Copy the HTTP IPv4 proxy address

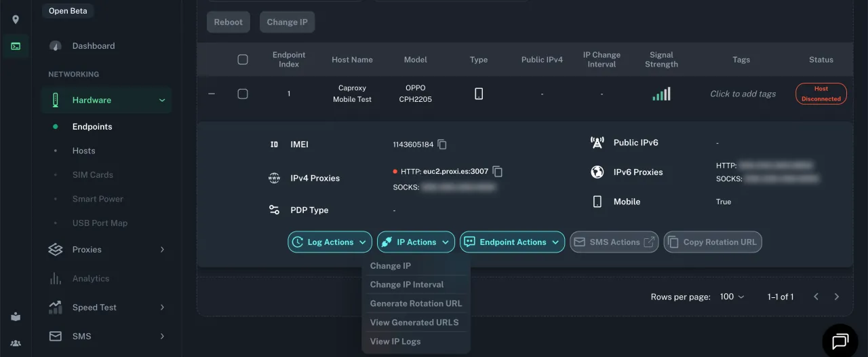coord(497,172)
